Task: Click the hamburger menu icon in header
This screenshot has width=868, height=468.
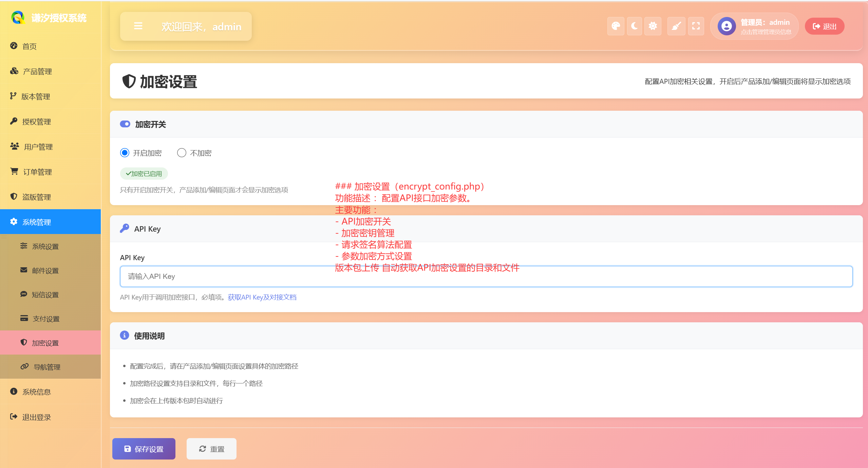Action: coord(138,26)
